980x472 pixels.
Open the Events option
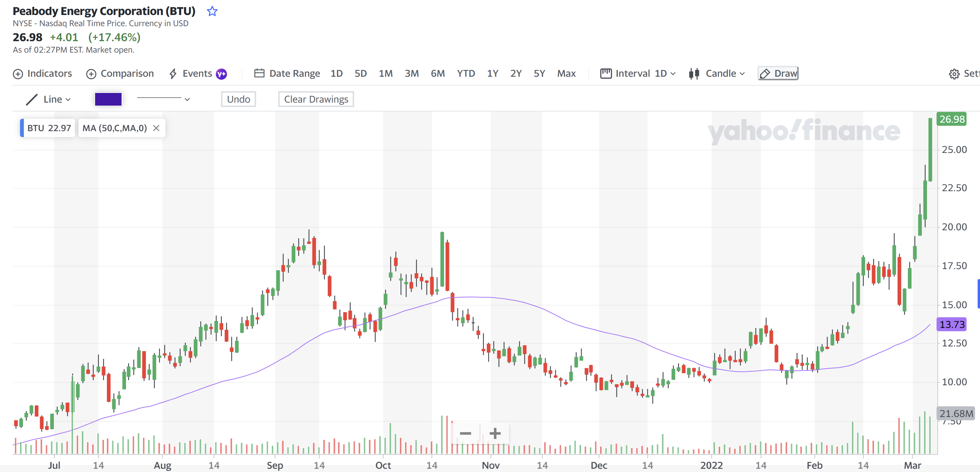[197, 73]
